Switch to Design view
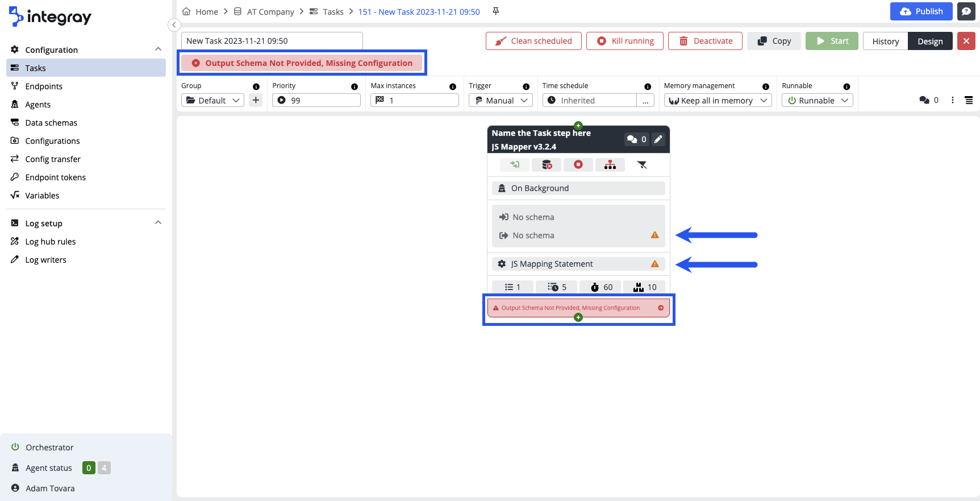980x501 pixels. pyautogui.click(x=930, y=42)
